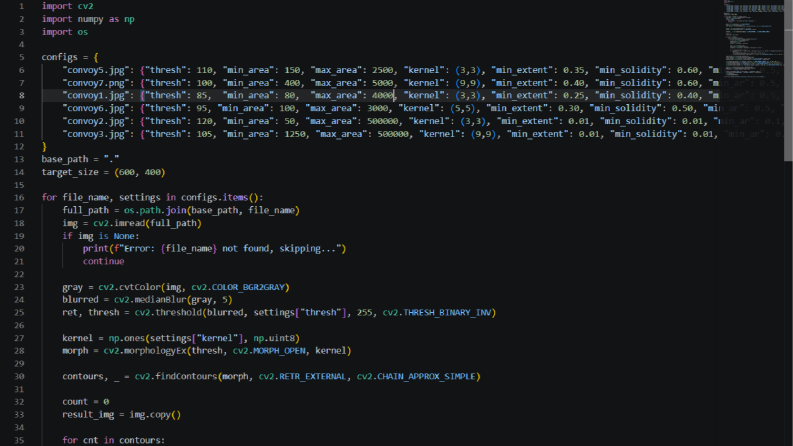Click the max_area value 2500
The height and width of the screenshot is (446, 793).
click(x=382, y=70)
